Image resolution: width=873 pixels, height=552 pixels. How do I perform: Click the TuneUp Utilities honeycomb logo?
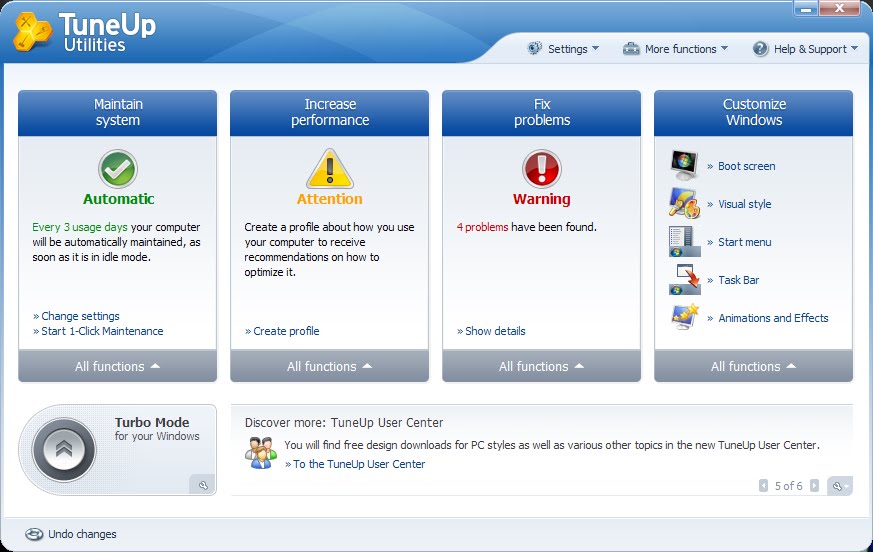33,32
